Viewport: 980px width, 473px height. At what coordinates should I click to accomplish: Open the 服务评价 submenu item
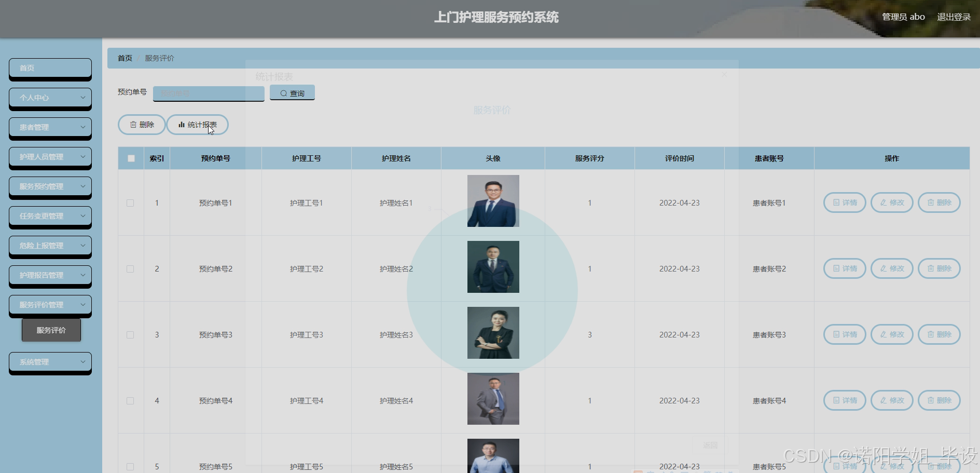point(51,330)
